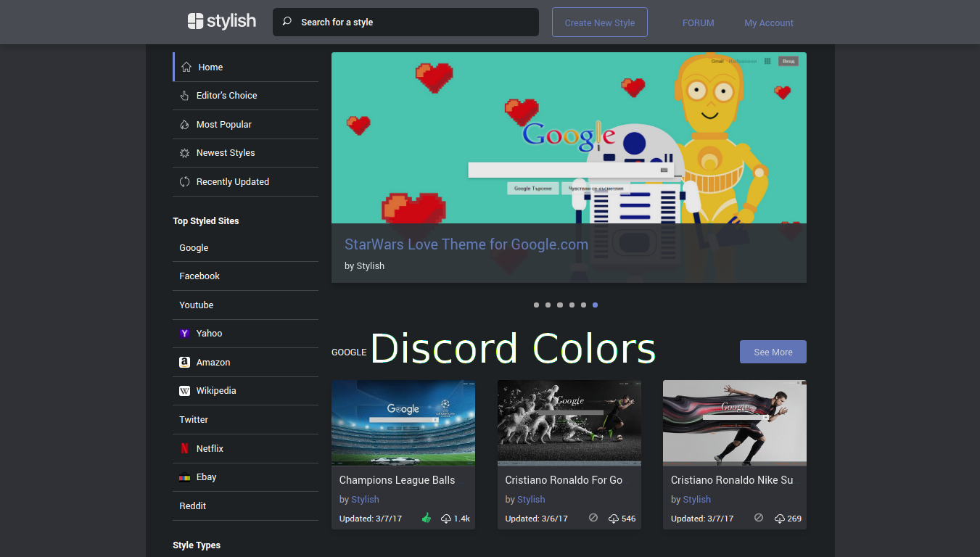Open Cristiano Ronaldo Nike Su thumbnail

[735, 423]
